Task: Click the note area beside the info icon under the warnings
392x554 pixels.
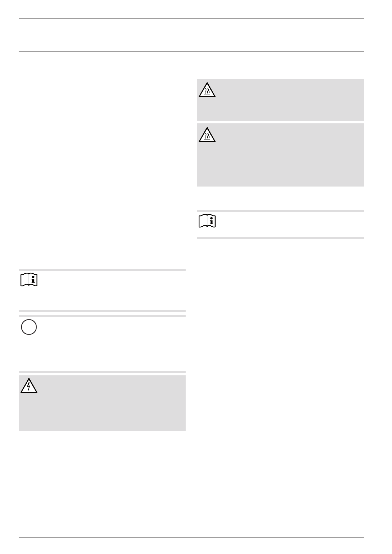Action: coord(290,224)
